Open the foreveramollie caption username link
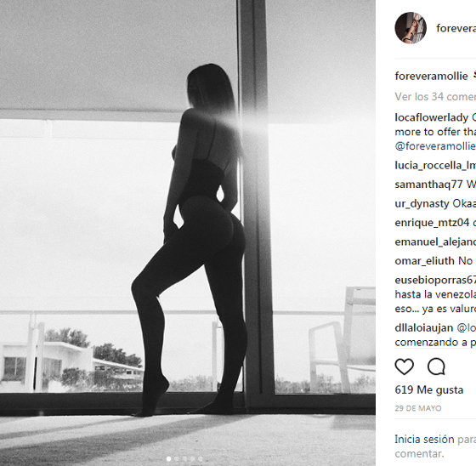Image resolution: width=476 pixels, height=466 pixels. (x=431, y=76)
